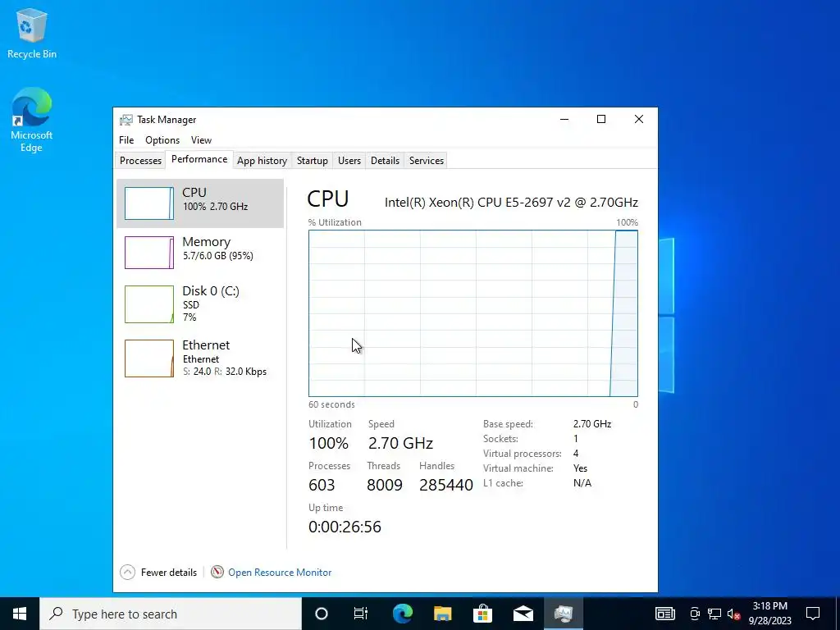Viewport: 840px width, 630px height.
Task: Click the Handles count 285440
Action: point(445,485)
